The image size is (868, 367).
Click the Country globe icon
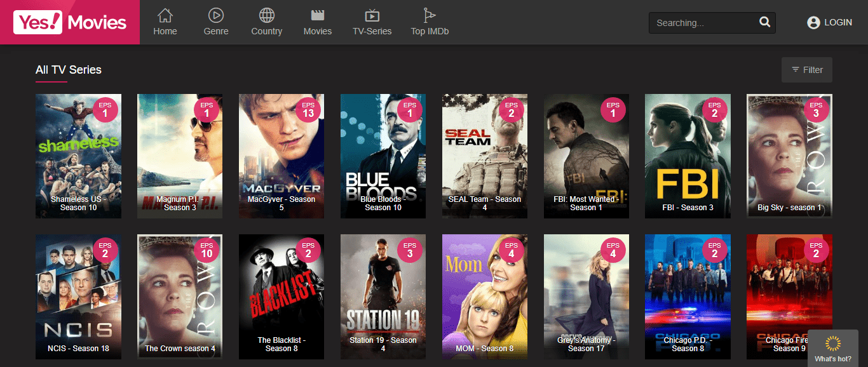coord(267,15)
